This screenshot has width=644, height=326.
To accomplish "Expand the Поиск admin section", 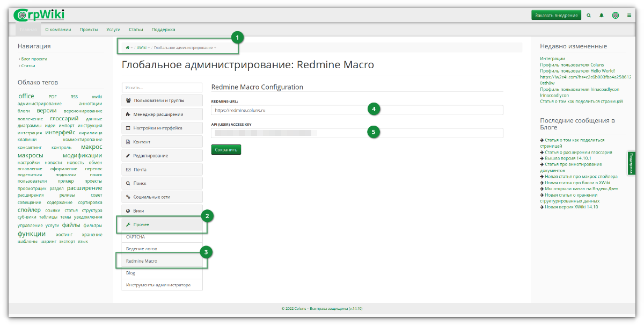I will tap(162, 183).
